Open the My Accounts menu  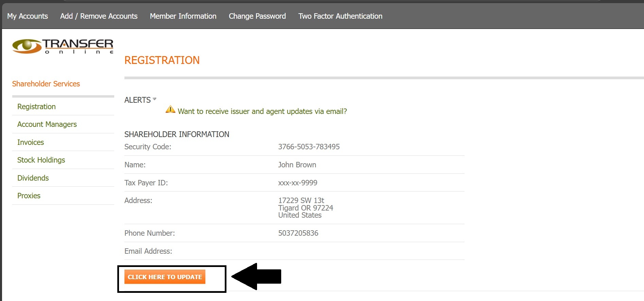(28, 16)
